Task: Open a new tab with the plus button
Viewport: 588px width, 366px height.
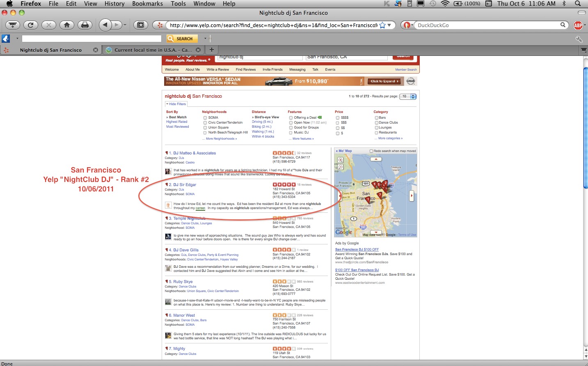Action: (212, 50)
